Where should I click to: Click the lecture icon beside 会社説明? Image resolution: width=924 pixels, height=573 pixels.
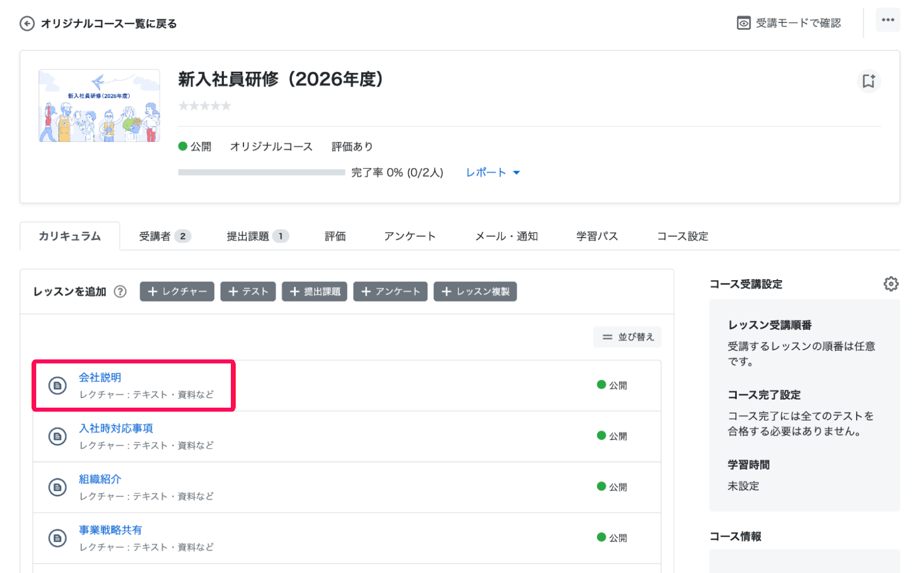tap(57, 386)
